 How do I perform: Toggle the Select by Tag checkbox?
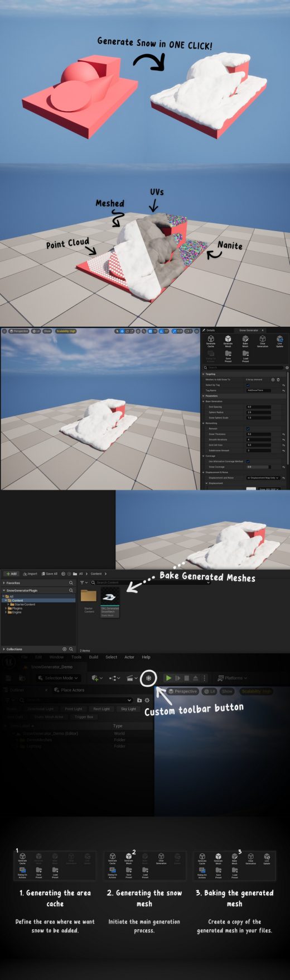[x=248, y=385]
